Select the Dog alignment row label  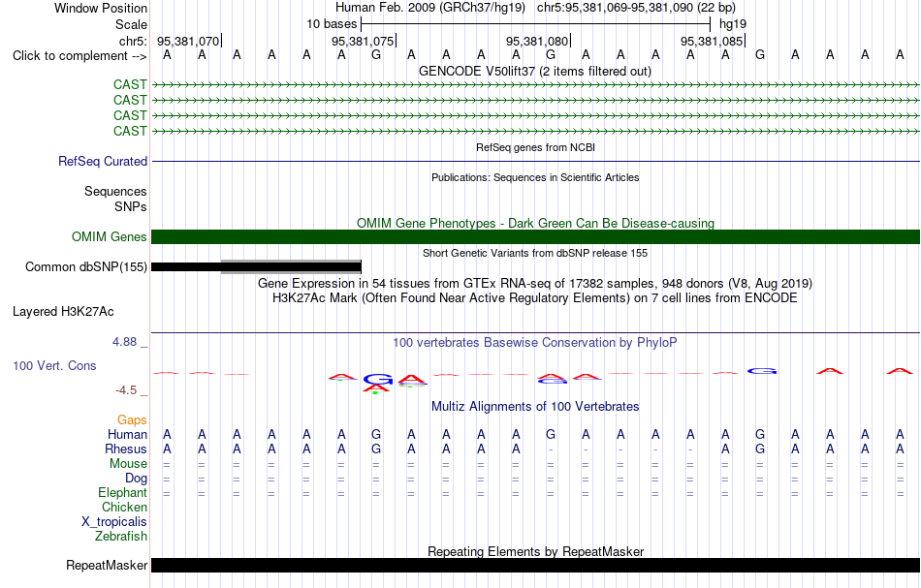point(136,479)
